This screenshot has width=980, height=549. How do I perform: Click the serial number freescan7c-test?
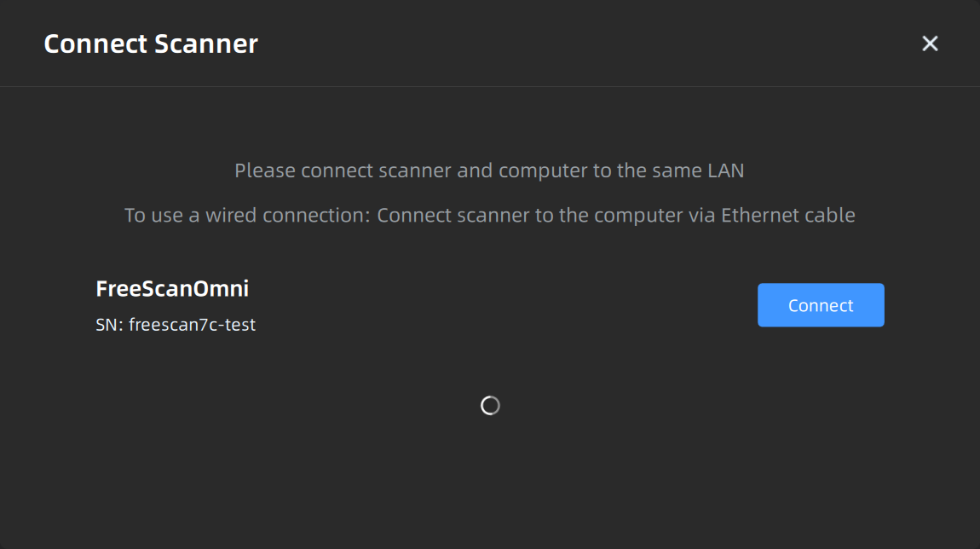(192, 325)
